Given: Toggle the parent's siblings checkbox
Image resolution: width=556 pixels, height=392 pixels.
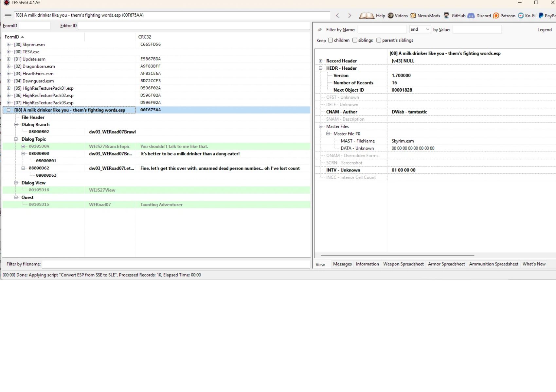Looking at the screenshot, I should point(379,40).
